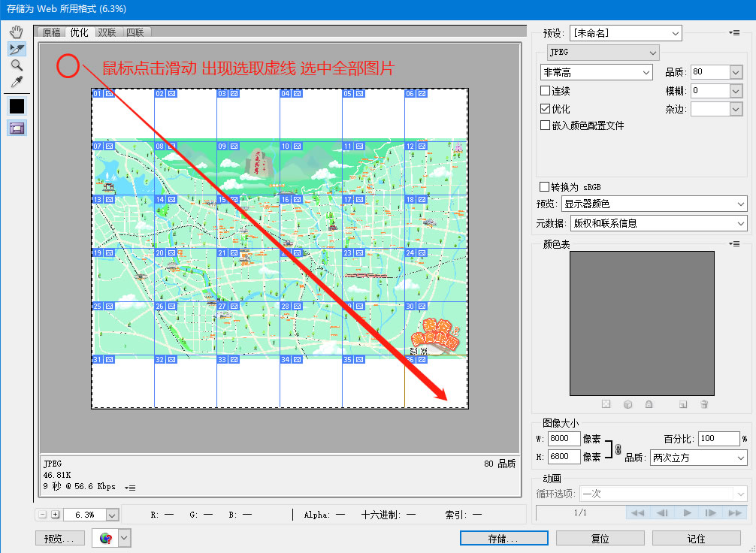Click the next frame animation button
Viewport: 756px width, 553px height.
click(711, 512)
